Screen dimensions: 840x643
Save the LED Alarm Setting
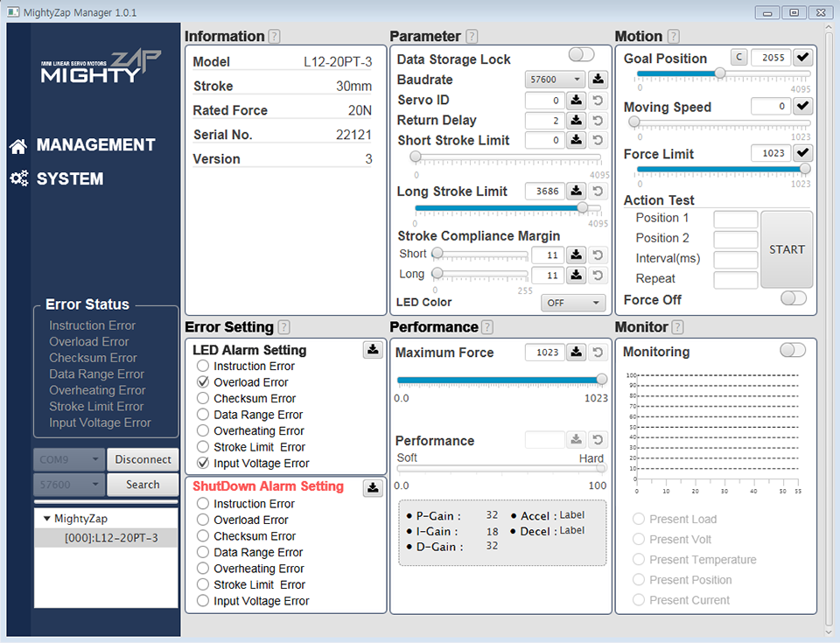point(373,350)
